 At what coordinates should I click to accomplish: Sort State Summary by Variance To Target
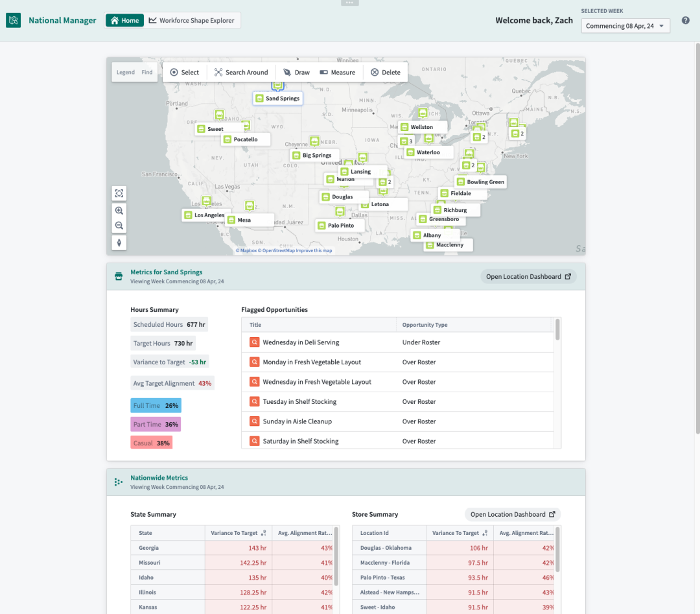tap(263, 533)
